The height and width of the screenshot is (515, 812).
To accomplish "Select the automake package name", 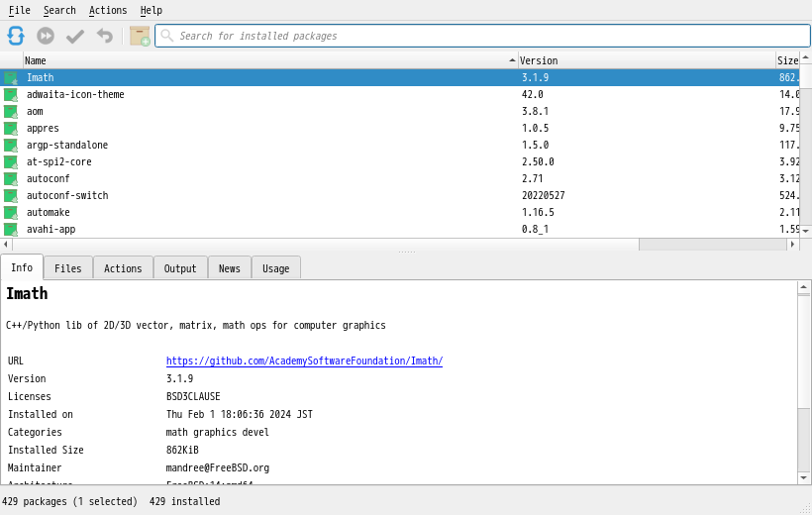I will coord(49,212).
